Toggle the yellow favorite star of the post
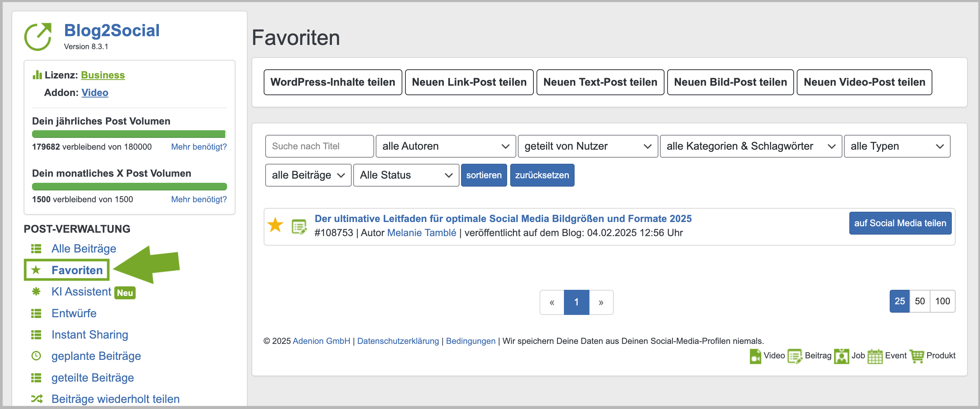This screenshot has height=409, width=980. point(275,225)
